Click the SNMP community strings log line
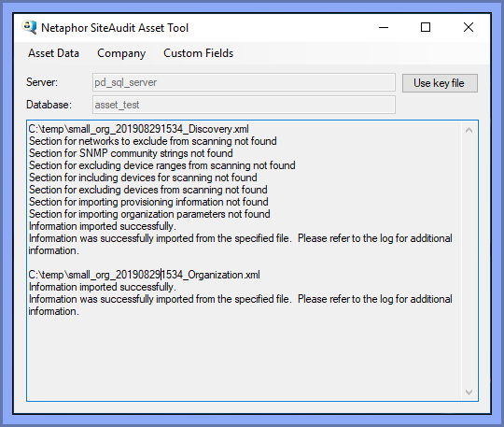This screenshot has width=504, height=427. [x=131, y=153]
